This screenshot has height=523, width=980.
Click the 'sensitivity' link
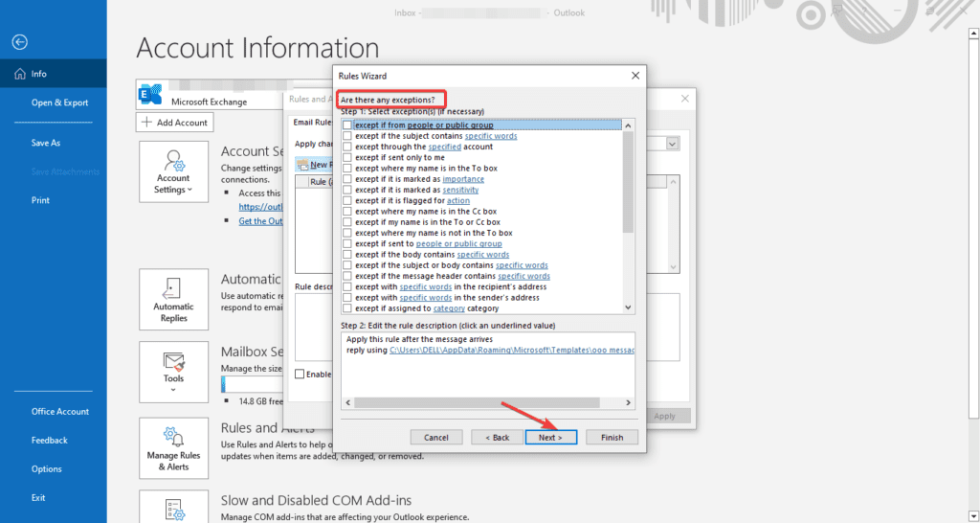point(460,190)
